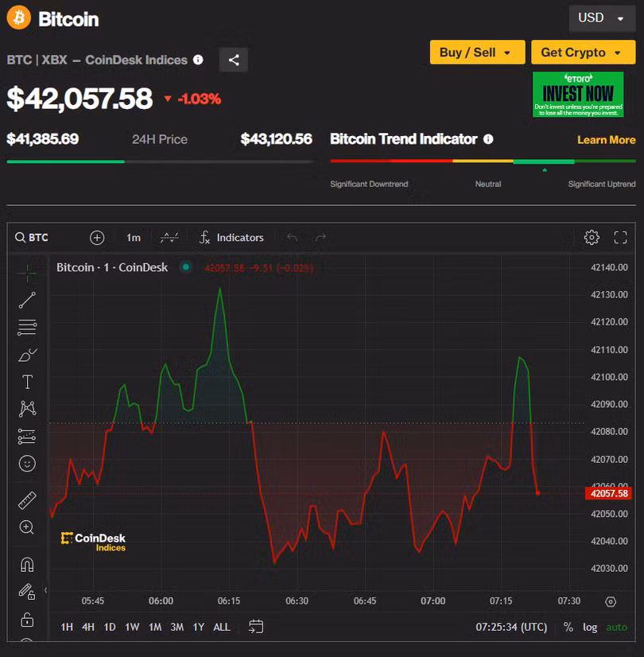Click the BTC symbol search field
The width and height of the screenshot is (644, 657).
coord(37,237)
